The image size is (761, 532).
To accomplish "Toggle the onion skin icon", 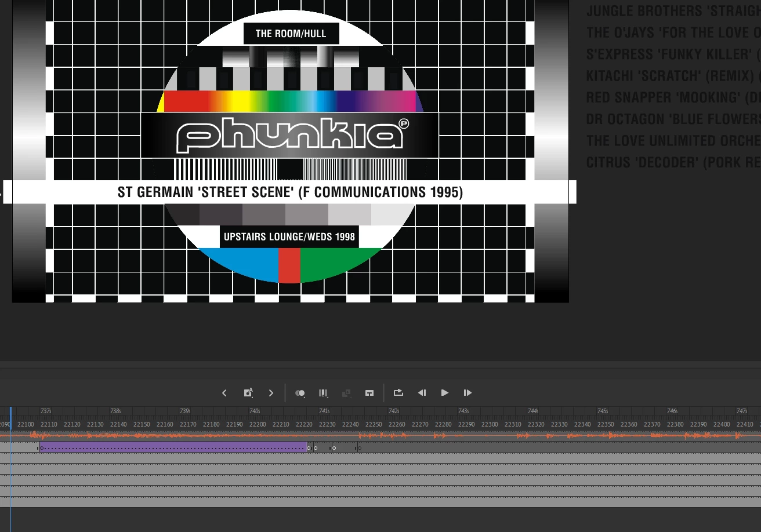I will click(x=300, y=393).
